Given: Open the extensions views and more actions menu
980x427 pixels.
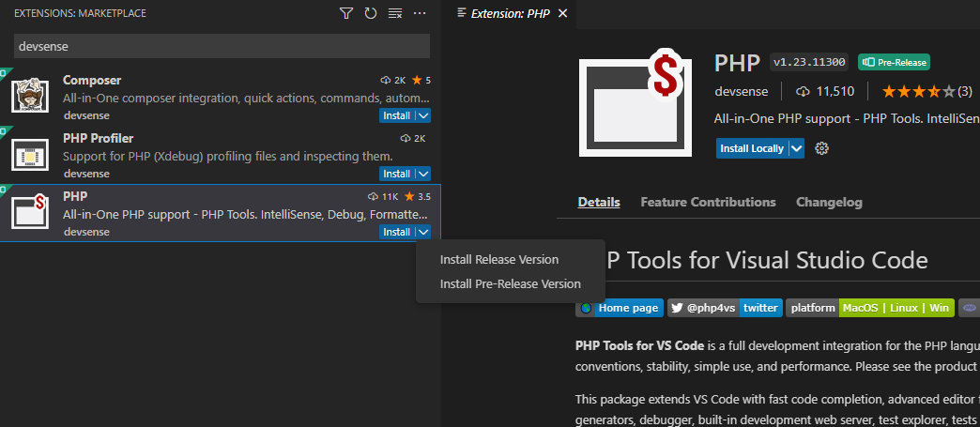Looking at the screenshot, I should coord(420,14).
